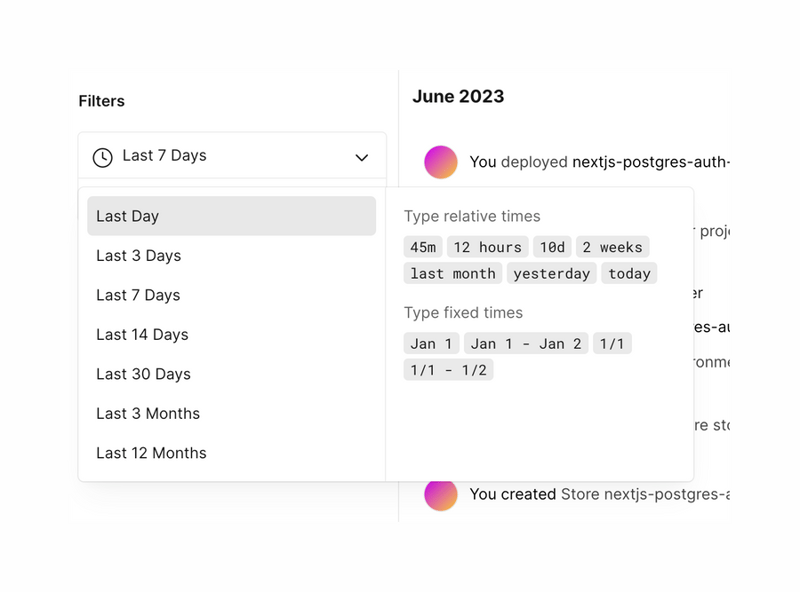Select 'Last Day' from the filter list
800x592 pixels.
point(128,216)
